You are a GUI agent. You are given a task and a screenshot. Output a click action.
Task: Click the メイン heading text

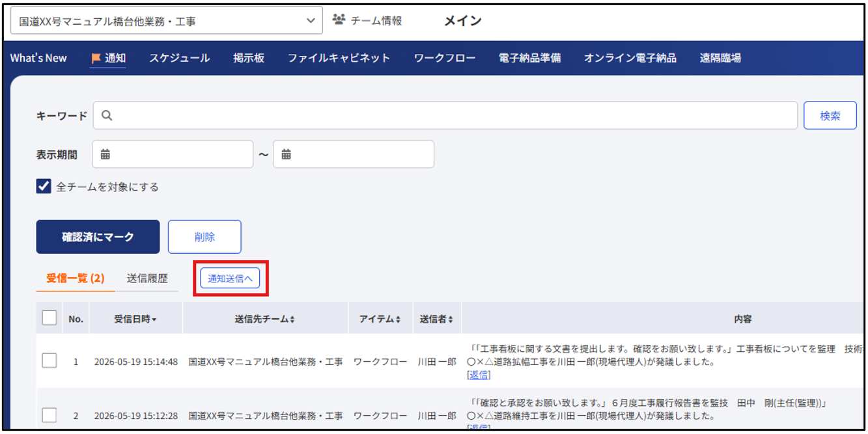tap(463, 21)
